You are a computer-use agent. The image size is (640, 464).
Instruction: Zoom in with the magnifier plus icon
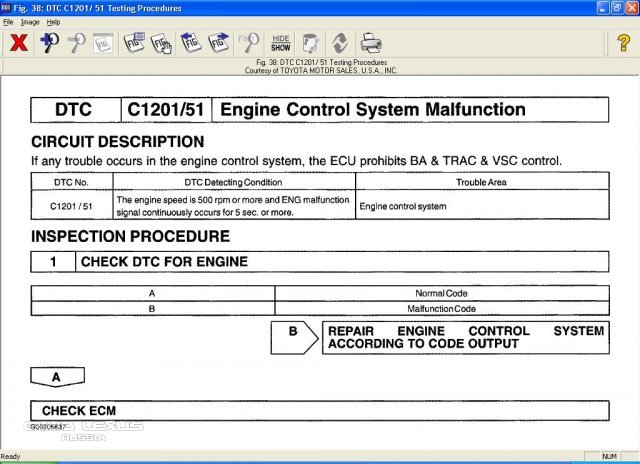pyautogui.click(x=48, y=43)
